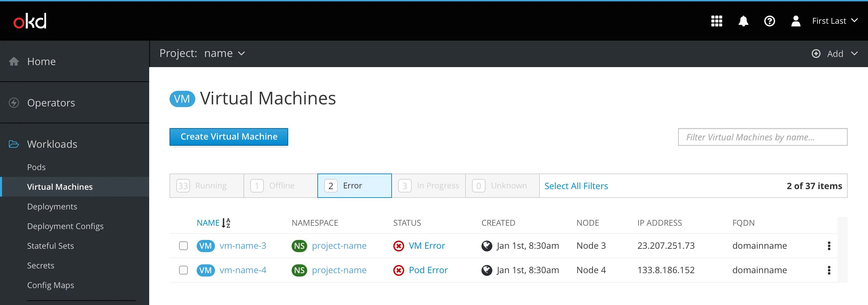Click the Pod Error status link
The width and height of the screenshot is (868, 305).
coord(428,270)
